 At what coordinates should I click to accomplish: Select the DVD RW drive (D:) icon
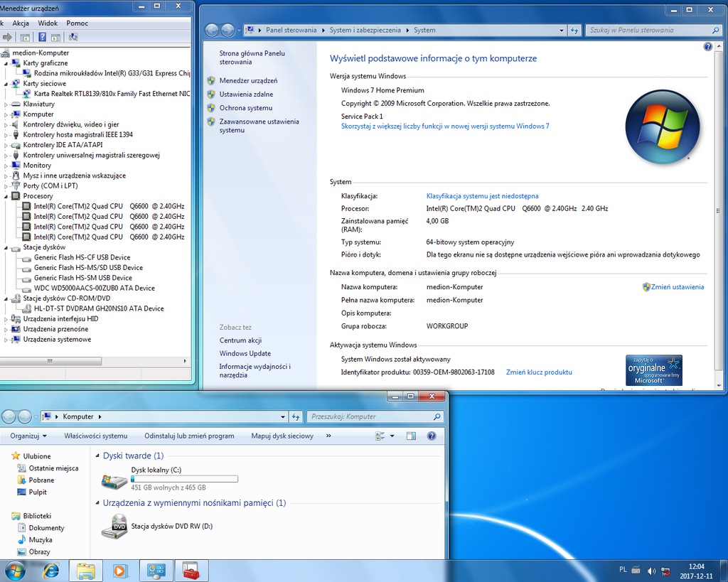[114, 527]
